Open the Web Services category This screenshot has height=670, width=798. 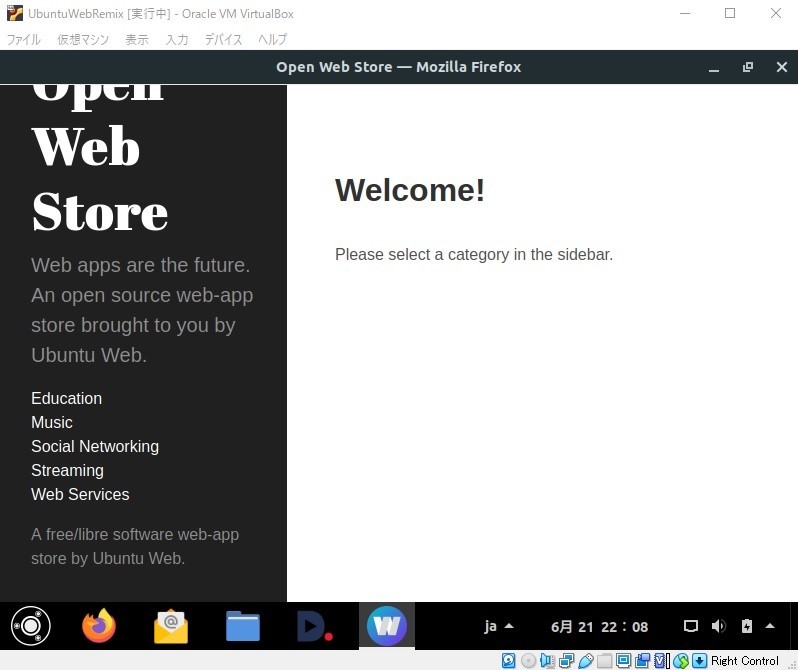pos(80,494)
